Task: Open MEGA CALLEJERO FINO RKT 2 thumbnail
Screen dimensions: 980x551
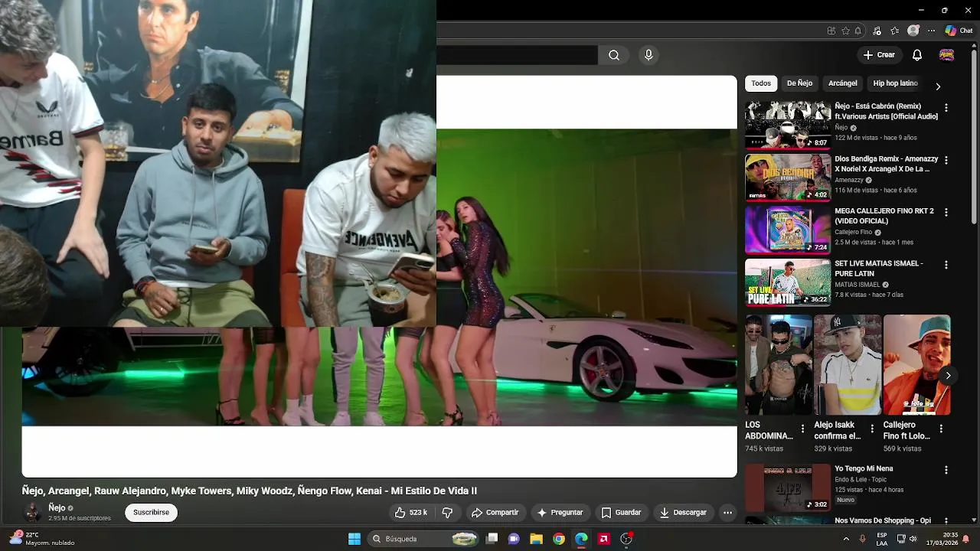Action: point(788,230)
